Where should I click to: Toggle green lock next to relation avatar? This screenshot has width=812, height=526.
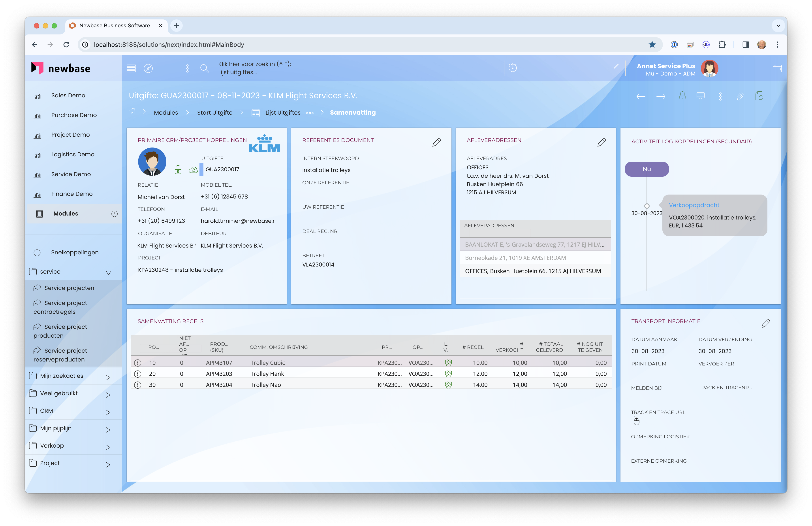click(178, 170)
